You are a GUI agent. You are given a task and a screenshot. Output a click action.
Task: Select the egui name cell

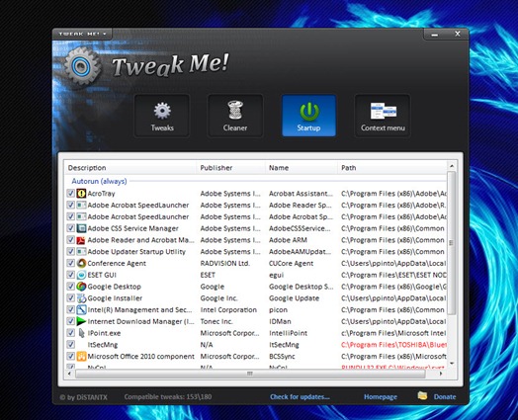pos(276,275)
